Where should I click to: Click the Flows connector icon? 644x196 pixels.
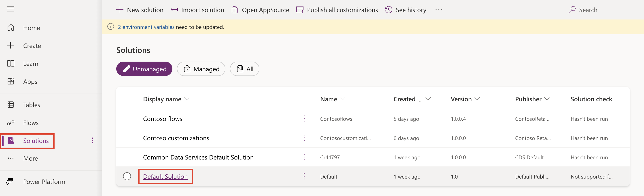point(11,122)
